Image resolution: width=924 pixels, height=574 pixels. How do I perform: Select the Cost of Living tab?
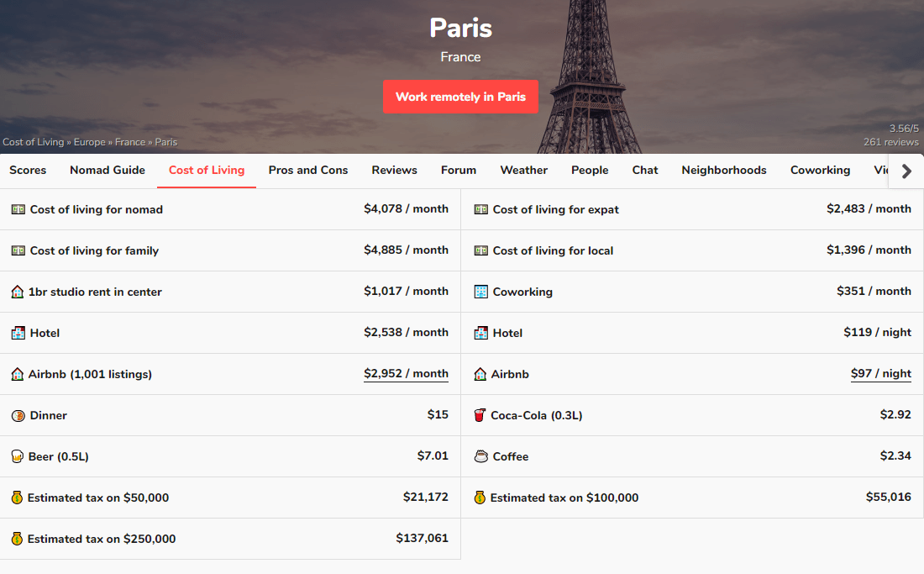point(207,171)
